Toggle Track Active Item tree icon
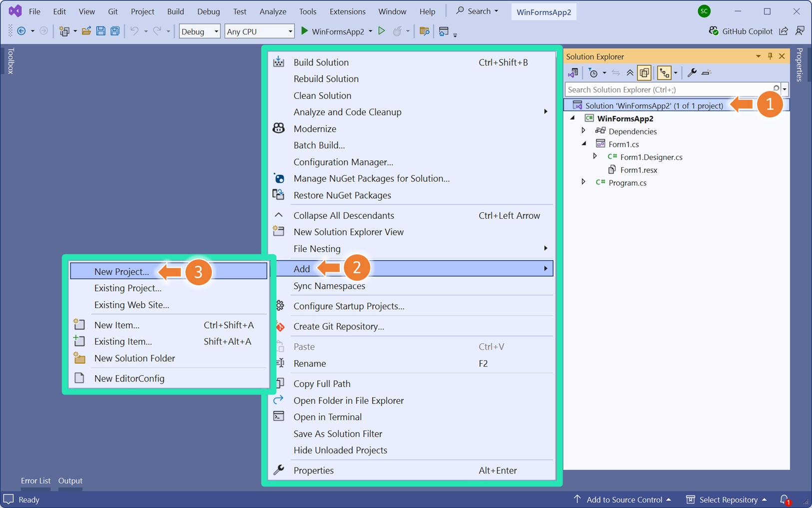The width and height of the screenshot is (812, 508). (x=664, y=73)
